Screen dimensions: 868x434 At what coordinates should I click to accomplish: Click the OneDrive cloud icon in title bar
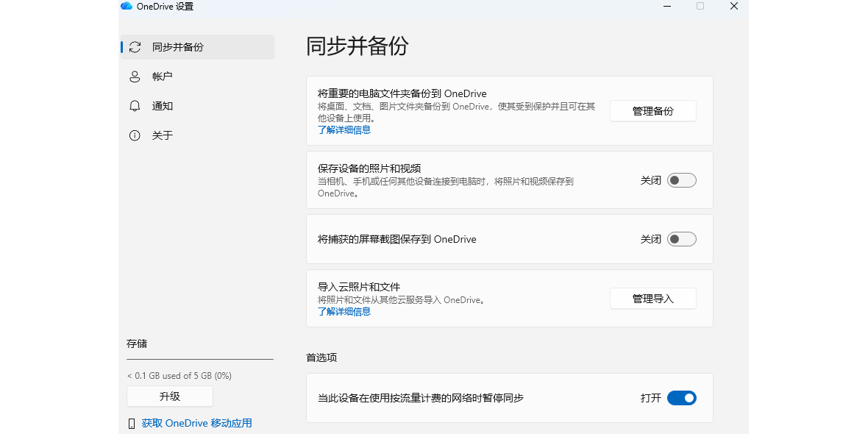tap(127, 6)
